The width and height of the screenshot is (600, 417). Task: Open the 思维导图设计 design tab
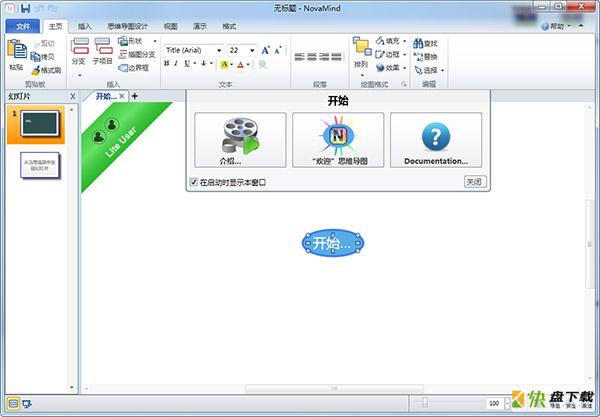(x=127, y=26)
